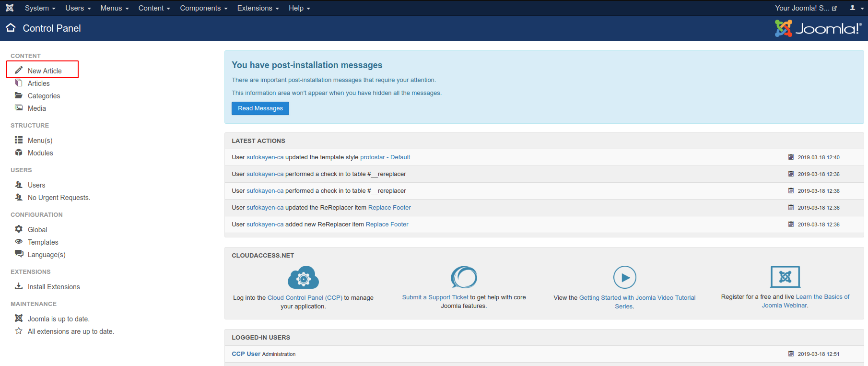The width and height of the screenshot is (868, 366).
Task: Click the folder icon beside Categories
Action: click(19, 95)
